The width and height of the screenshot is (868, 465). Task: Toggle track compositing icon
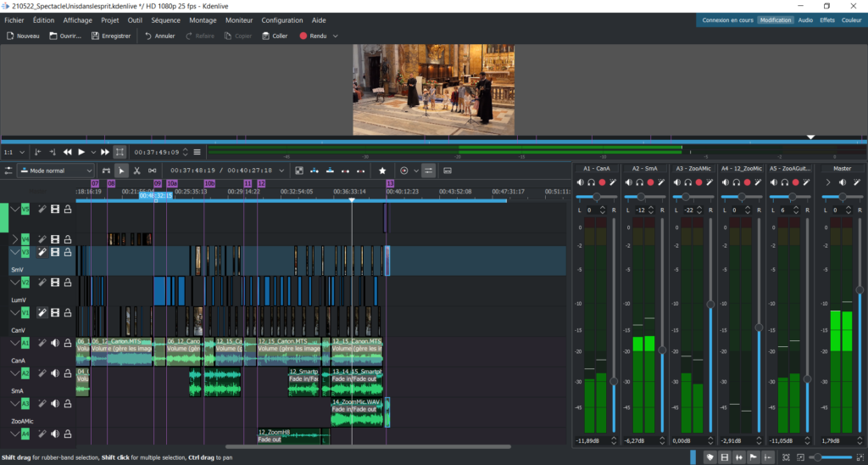[x=106, y=171]
